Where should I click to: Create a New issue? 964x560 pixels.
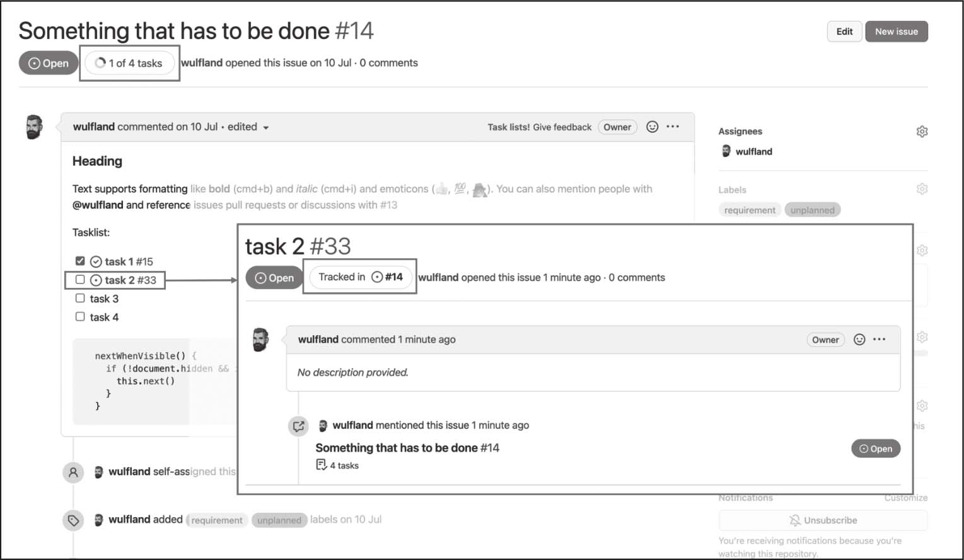click(897, 31)
